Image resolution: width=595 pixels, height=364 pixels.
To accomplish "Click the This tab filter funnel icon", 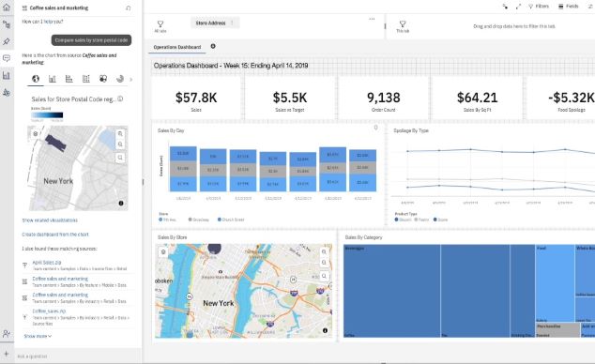I will click(x=403, y=23).
